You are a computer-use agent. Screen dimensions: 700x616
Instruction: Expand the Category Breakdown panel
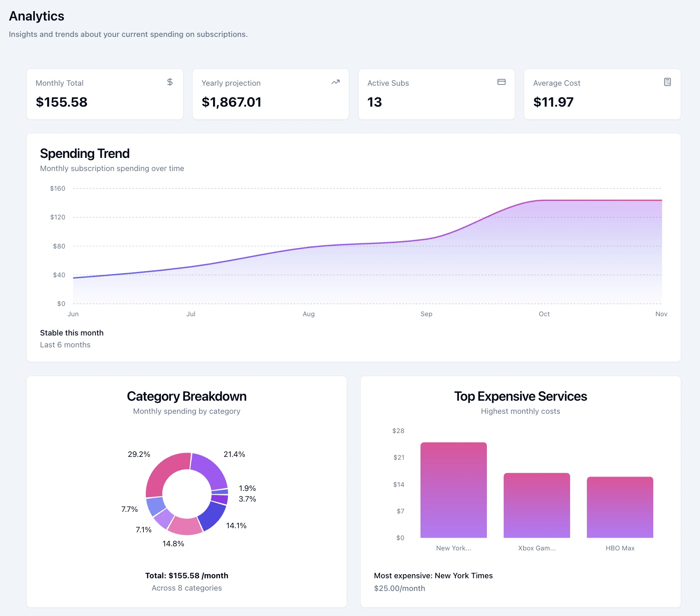point(186,396)
